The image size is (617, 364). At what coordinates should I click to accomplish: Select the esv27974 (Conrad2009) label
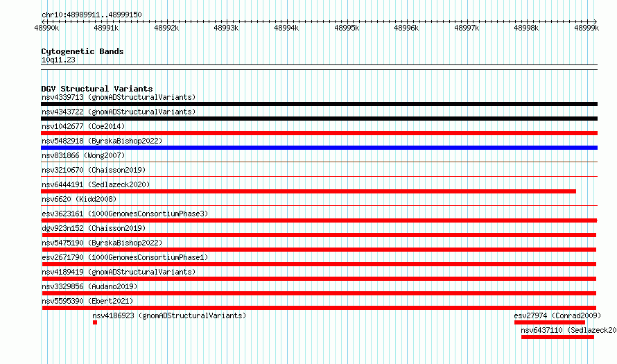coord(557,315)
